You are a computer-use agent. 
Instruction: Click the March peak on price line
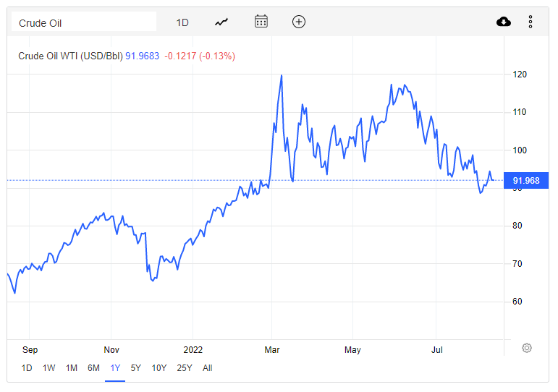(x=282, y=76)
